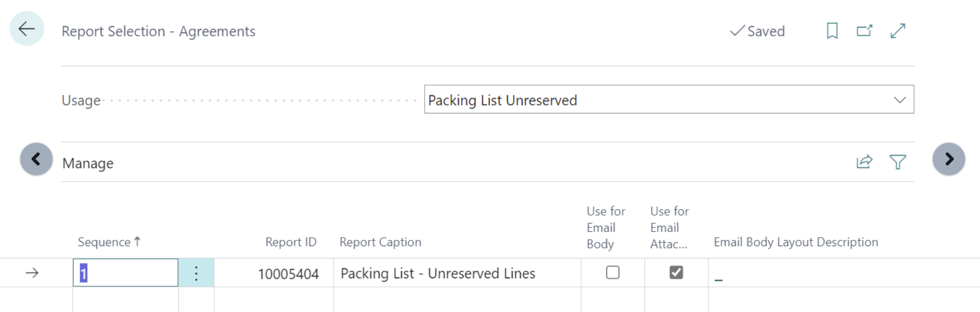Open row options with three-dot icon

[x=196, y=273]
